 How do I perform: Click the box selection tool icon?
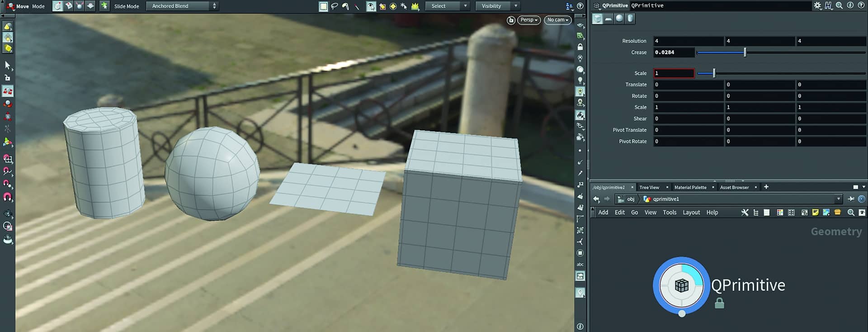pos(323,6)
